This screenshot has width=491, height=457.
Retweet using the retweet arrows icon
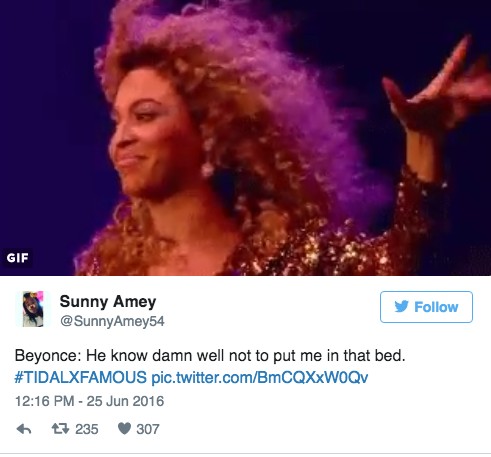click(x=60, y=428)
